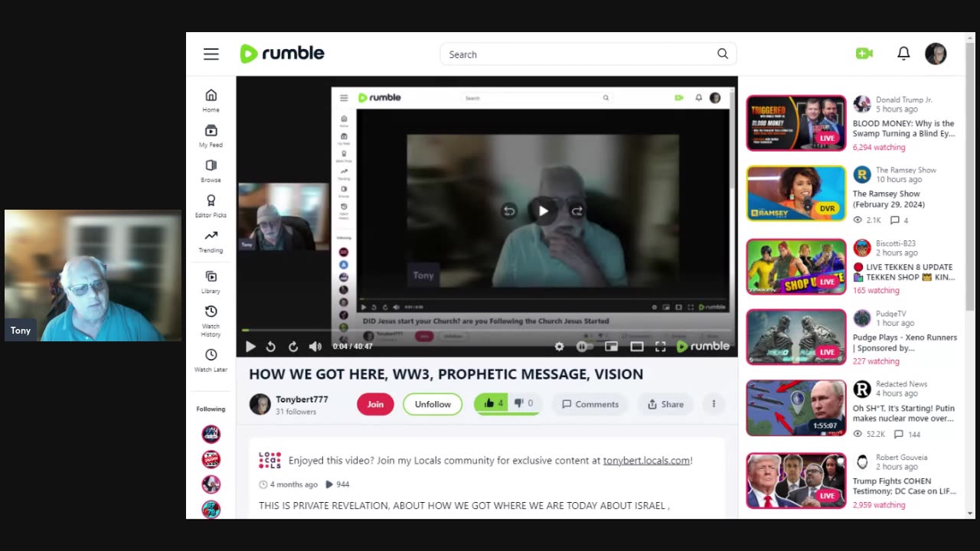980x551 pixels.
Task: Click the Oh SH*T It's Starting title
Action: tap(903, 413)
